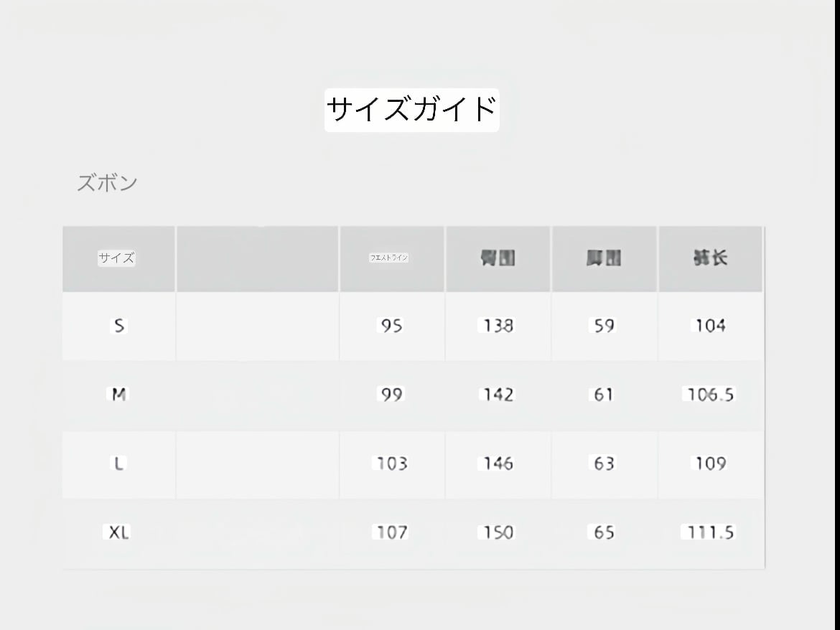Select the 63 cell in L row

coord(604,464)
